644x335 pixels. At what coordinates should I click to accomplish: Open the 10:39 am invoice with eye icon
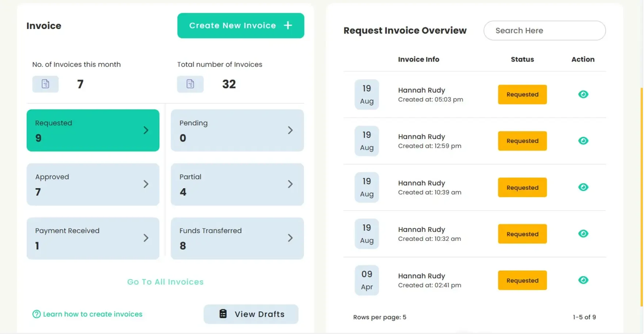583,187
